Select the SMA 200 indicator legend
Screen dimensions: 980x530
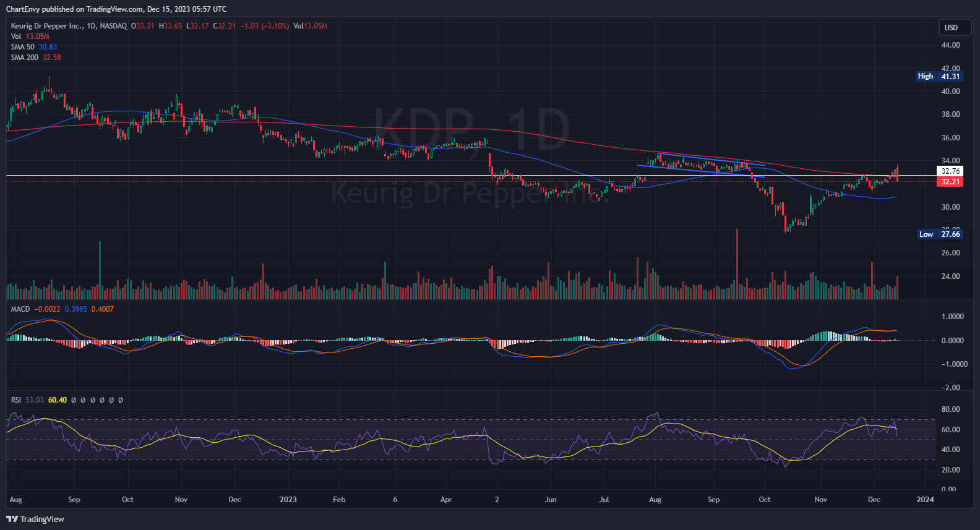click(36, 58)
